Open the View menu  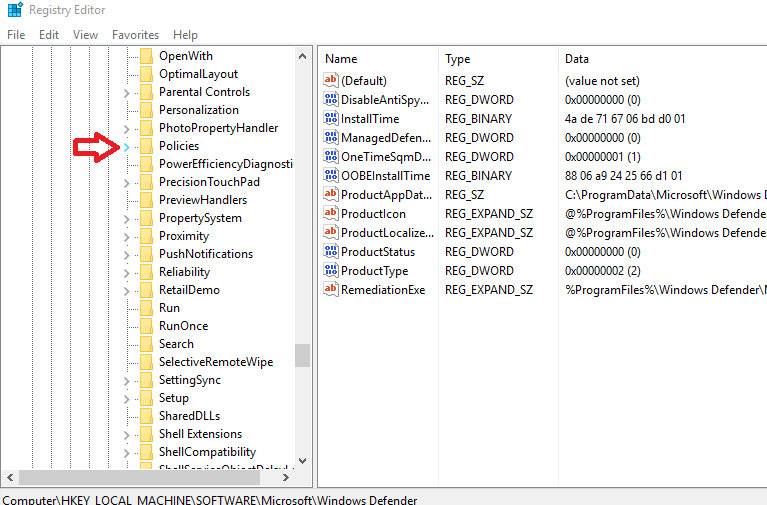point(85,35)
